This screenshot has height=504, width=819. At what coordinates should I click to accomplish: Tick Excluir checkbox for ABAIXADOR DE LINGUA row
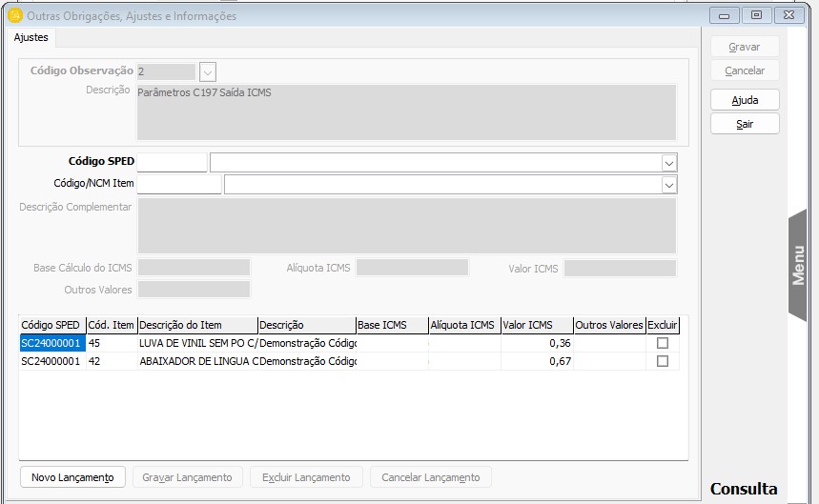(x=663, y=361)
